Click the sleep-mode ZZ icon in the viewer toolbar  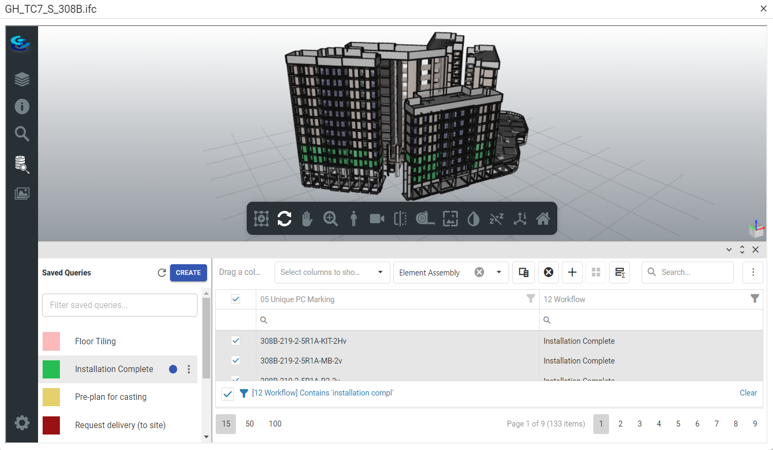point(496,218)
